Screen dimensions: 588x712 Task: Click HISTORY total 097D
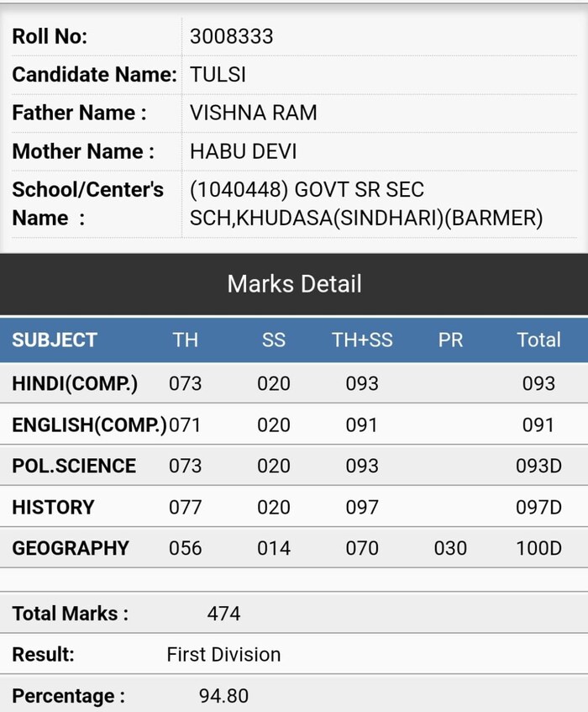click(538, 507)
